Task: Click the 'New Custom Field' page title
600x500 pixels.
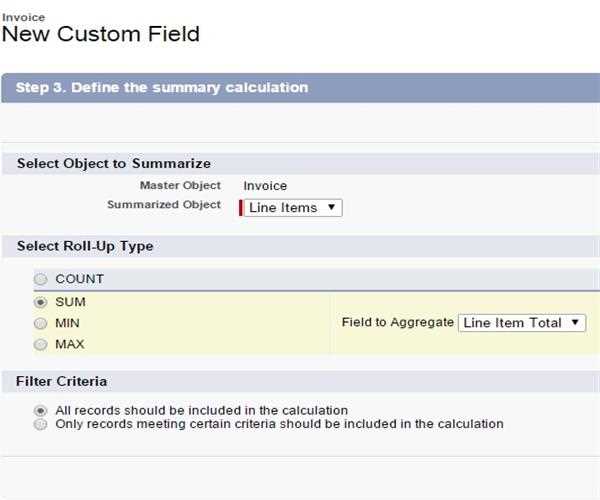Action: tap(101, 34)
